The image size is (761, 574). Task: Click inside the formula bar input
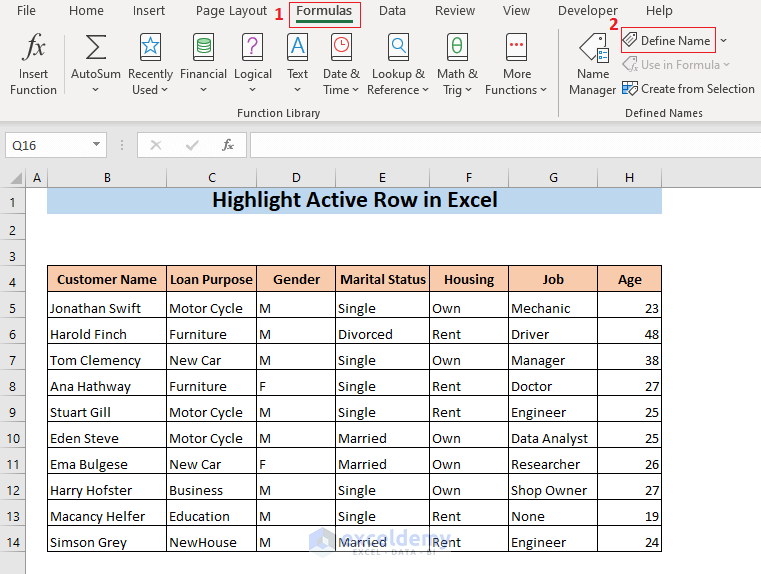[500, 145]
